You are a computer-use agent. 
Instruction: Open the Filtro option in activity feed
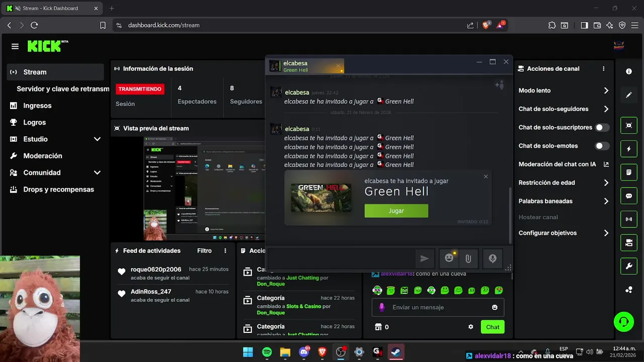204,250
